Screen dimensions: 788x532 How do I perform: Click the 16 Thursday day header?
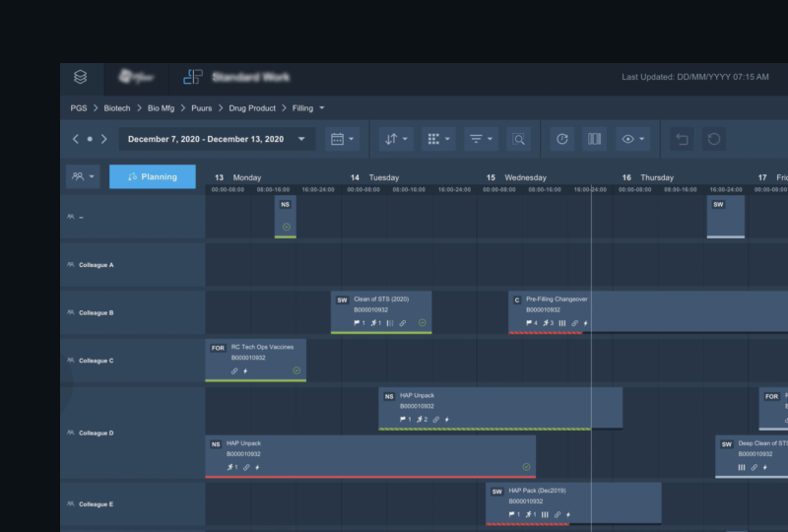click(648, 177)
